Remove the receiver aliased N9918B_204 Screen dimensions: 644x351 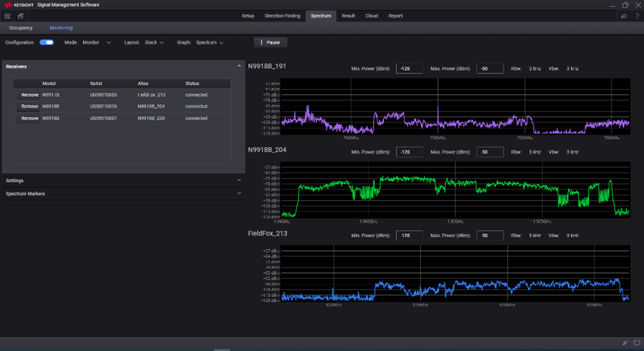point(29,106)
